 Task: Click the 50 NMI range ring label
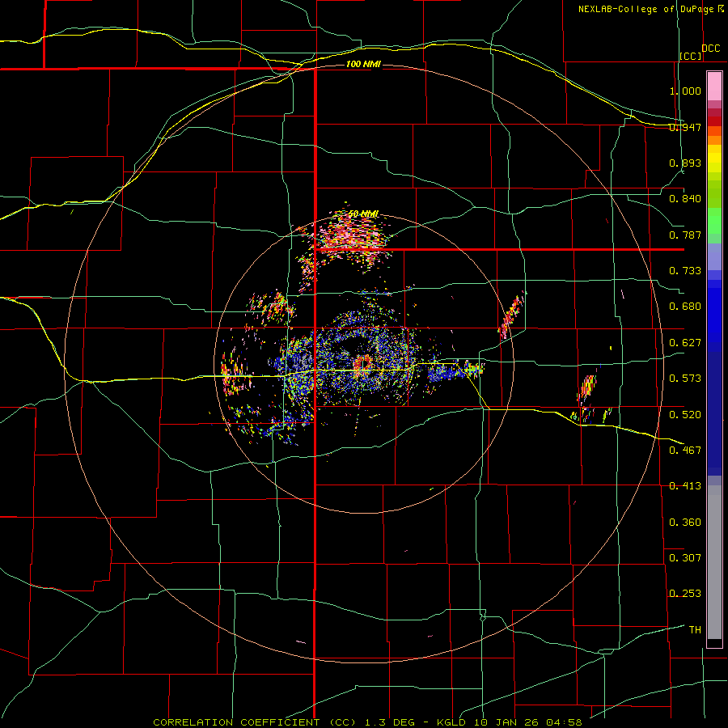coord(363,214)
